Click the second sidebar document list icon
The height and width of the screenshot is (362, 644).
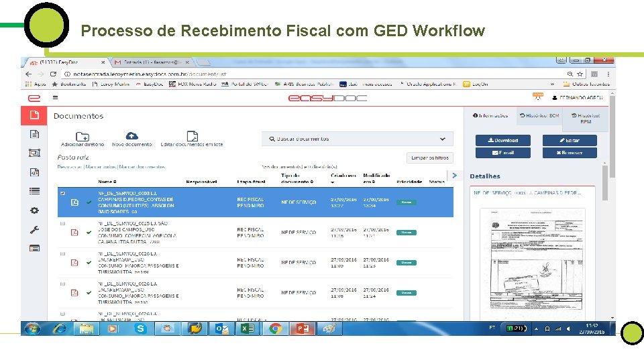pyautogui.click(x=34, y=134)
